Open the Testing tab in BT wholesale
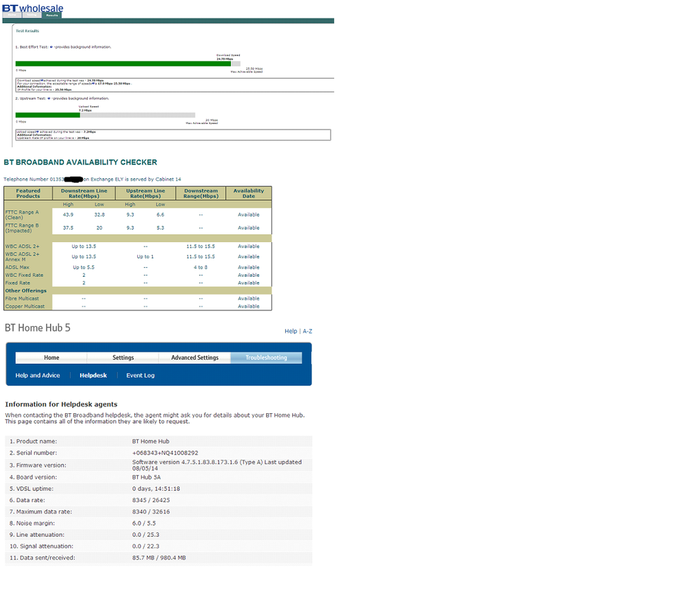 [x=32, y=15]
